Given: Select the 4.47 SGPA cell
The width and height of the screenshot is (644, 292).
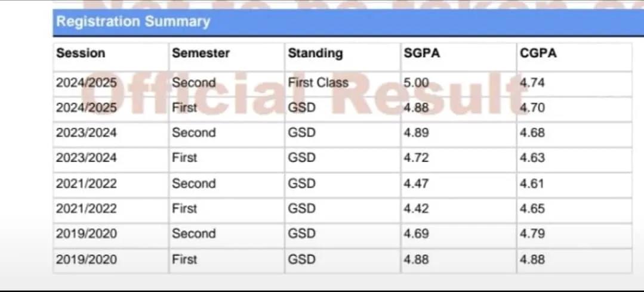Looking at the screenshot, I should pyautogui.click(x=416, y=184).
